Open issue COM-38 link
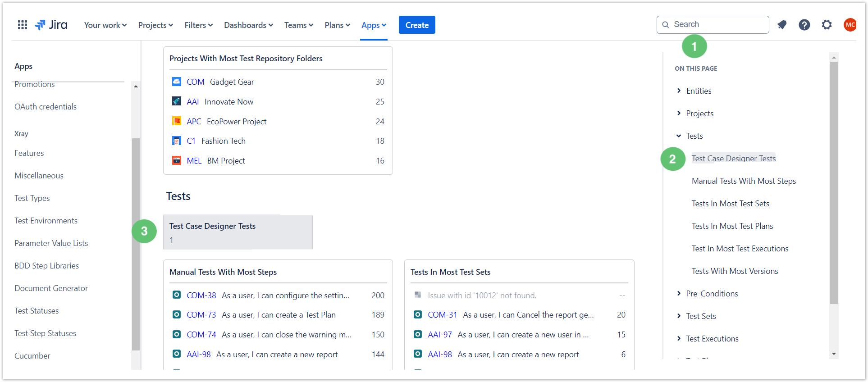Image resolution: width=868 pixels, height=382 pixels. pos(201,295)
